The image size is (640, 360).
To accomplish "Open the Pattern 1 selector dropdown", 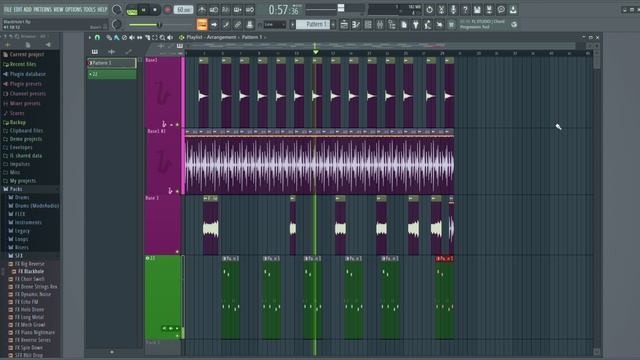I will point(313,24).
